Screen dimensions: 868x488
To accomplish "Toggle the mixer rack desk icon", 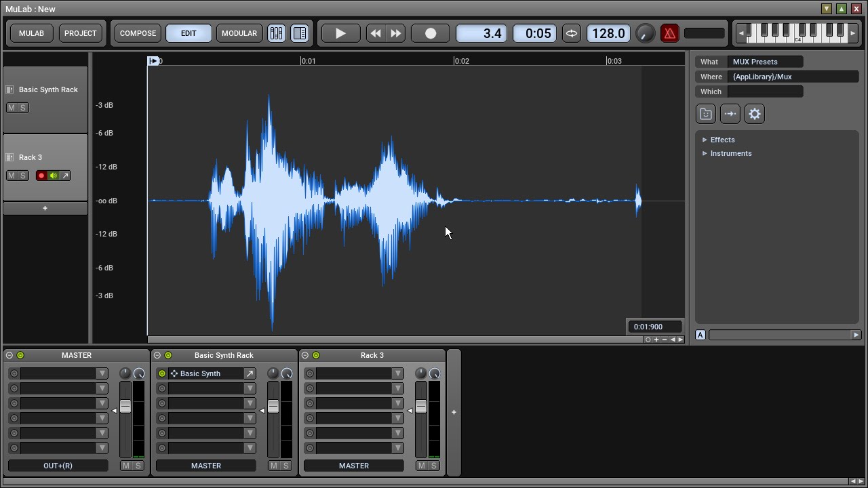I will 277,33.
